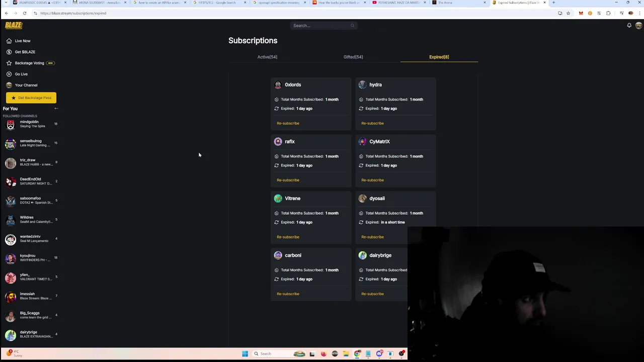Viewport: 644px width, 362px height.
Task: Collapse the For You sidebar arrow
Action: tap(56, 109)
